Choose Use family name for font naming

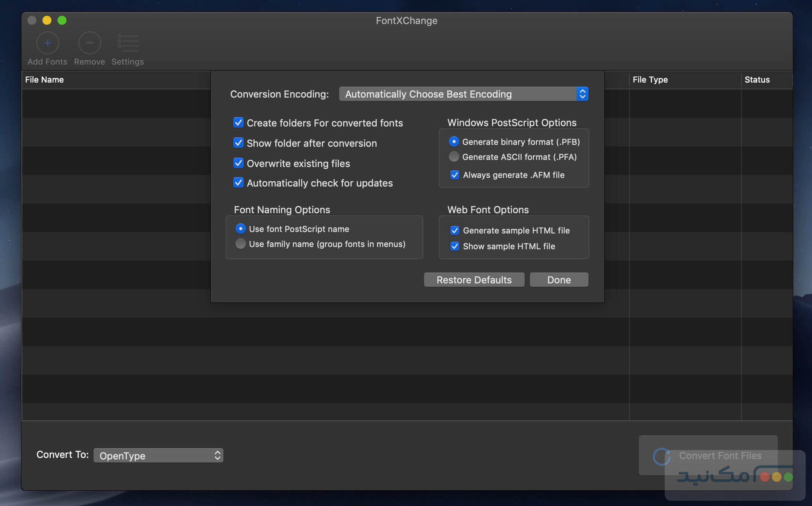240,244
